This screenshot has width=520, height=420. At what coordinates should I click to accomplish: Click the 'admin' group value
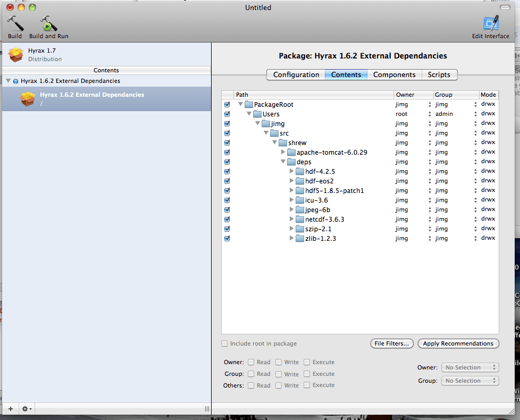[x=444, y=114]
